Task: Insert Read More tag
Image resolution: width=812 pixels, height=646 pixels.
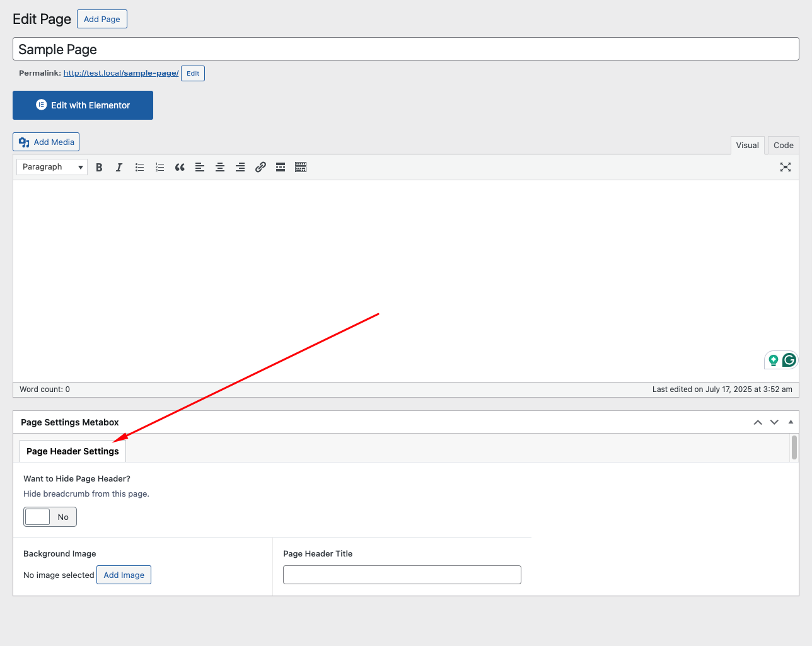Action: click(281, 167)
